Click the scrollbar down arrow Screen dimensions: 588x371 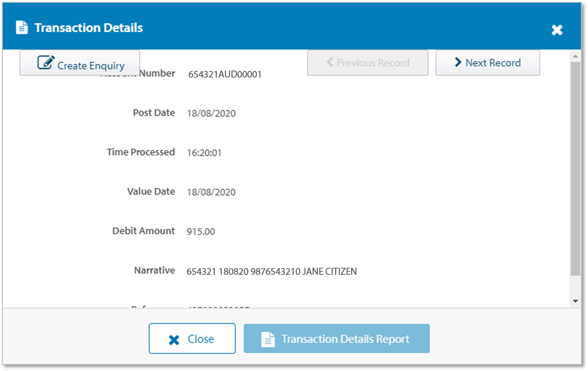pos(575,301)
